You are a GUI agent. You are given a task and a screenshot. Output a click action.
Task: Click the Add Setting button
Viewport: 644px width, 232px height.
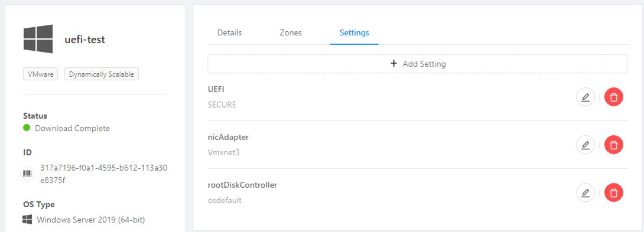(418, 64)
